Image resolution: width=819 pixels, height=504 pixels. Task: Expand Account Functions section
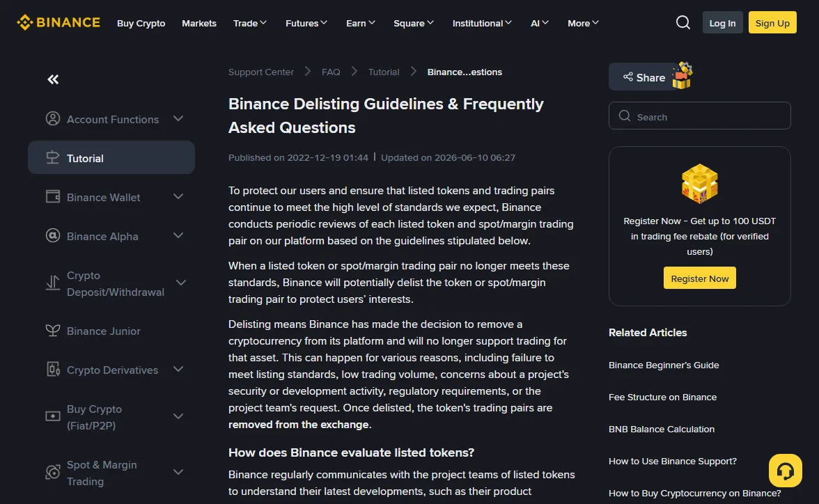tap(178, 118)
